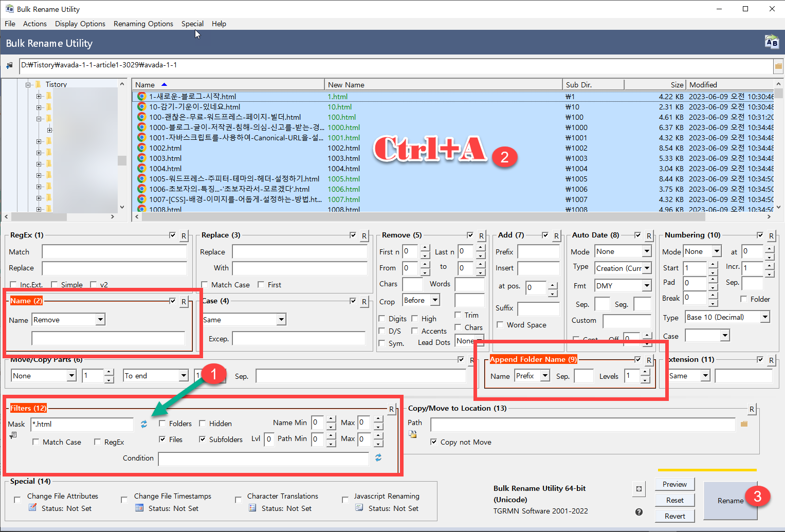
Task: Enable Match Case in Filters
Action: tap(36, 442)
